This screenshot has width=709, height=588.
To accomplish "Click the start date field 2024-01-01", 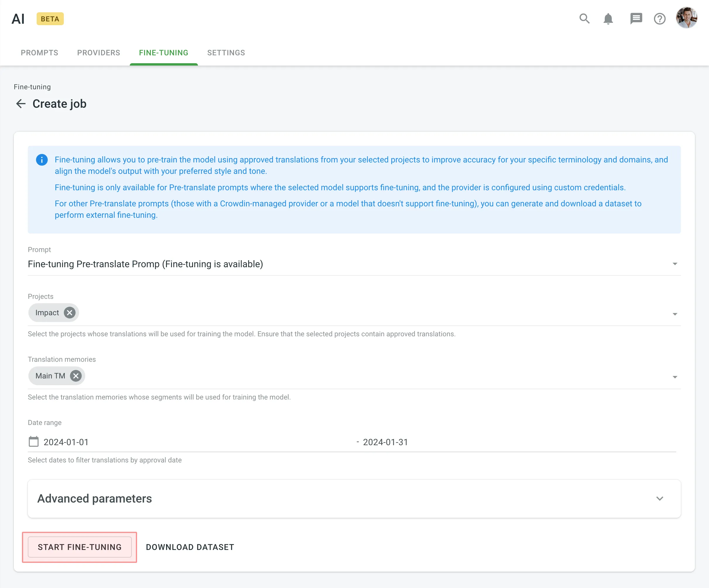I will click(x=66, y=442).
